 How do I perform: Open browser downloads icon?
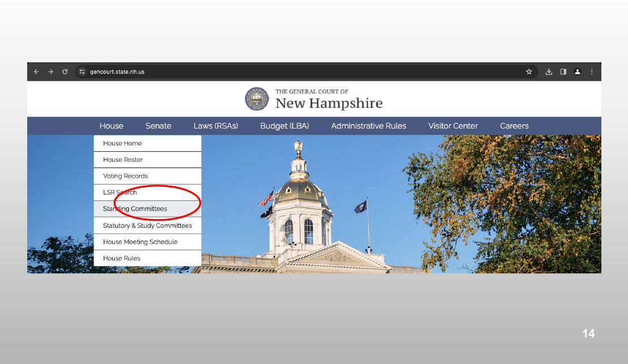click(549, 72)
